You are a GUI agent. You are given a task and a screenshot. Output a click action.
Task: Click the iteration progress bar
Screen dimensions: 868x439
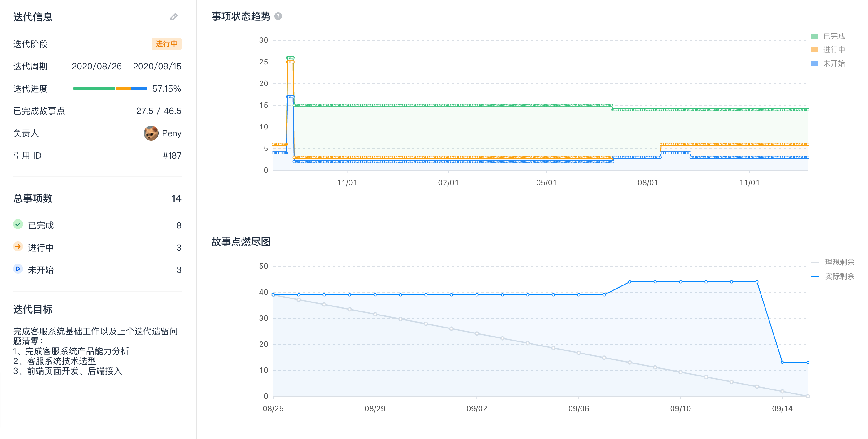[x=110, y=89]
